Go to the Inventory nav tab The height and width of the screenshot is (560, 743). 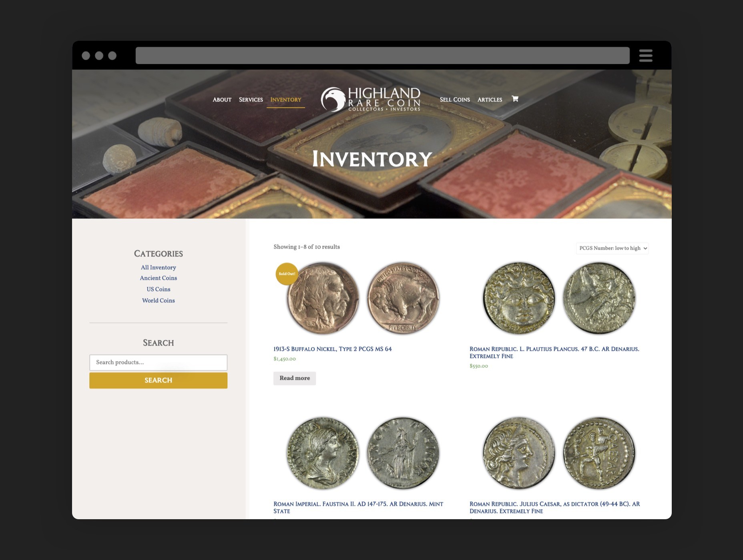[286, 100]
